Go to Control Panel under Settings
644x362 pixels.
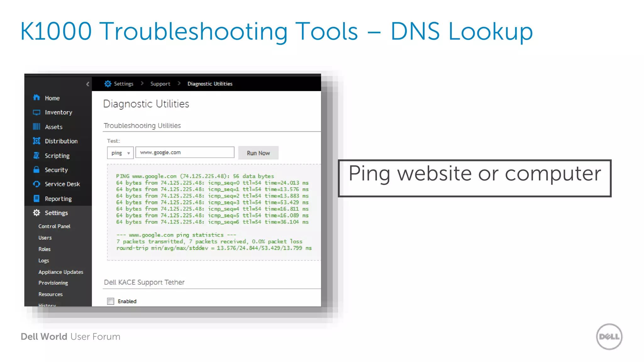point(54,226)
